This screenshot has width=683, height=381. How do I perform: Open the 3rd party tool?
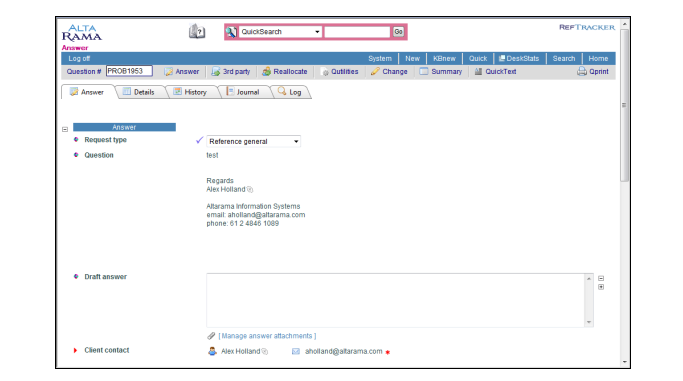pos(231,71)
